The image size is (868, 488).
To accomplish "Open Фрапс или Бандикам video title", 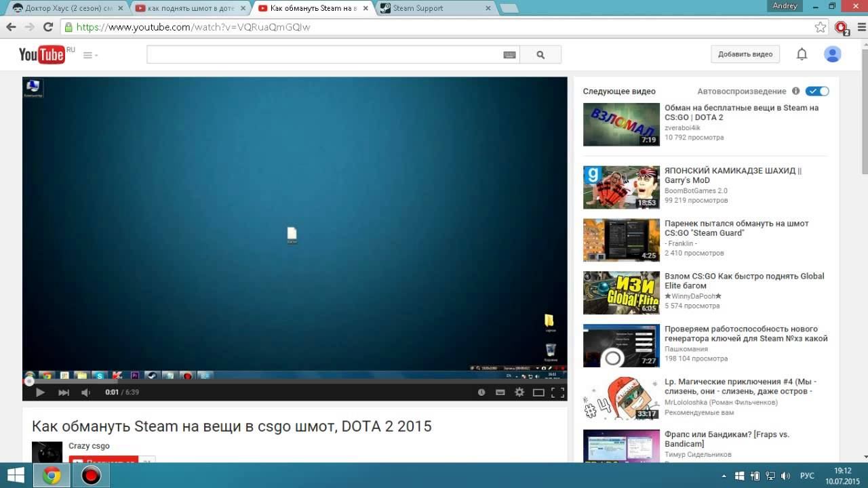I will click(727, 439).
